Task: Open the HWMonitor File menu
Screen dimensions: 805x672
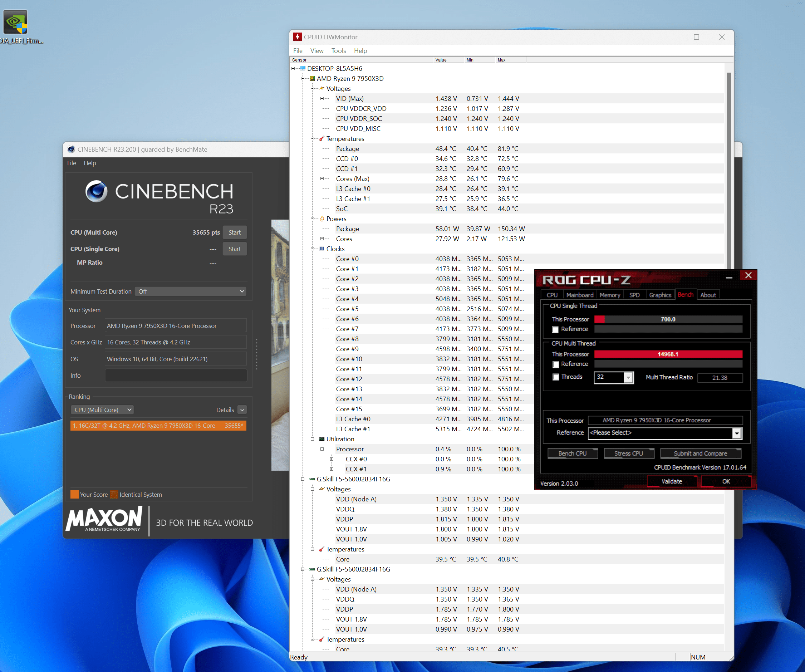Action: point(298,50)
